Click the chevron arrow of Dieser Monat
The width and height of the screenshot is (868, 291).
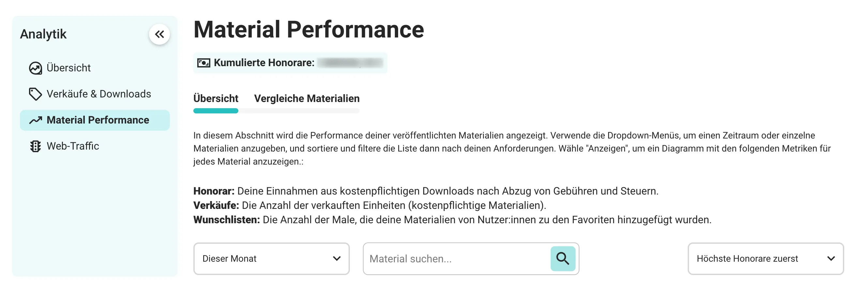tap(337, 259)
